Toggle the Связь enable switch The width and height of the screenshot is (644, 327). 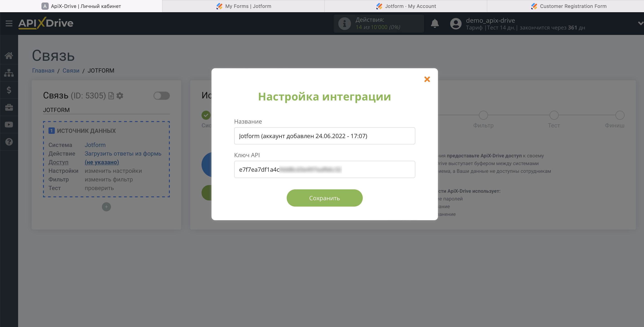coord(161,96)
